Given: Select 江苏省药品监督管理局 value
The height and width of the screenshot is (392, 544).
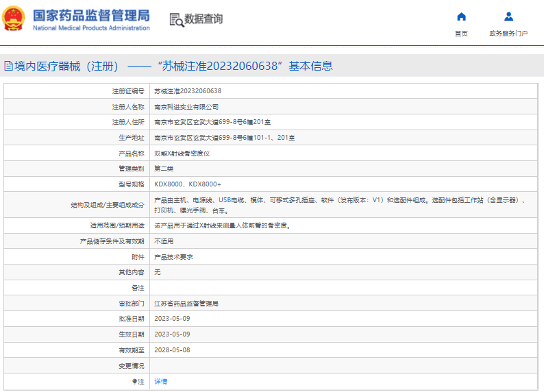Looking at the screenshot, I should [186, 304].
